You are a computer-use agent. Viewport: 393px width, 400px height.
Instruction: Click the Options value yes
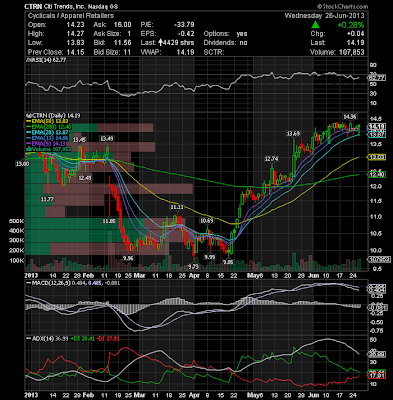(242, 34)
